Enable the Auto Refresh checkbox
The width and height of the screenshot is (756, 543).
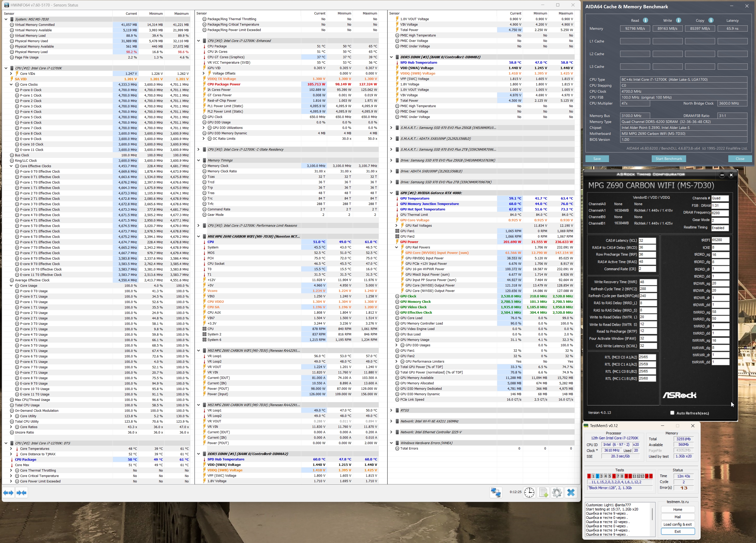tap(672, 413)
